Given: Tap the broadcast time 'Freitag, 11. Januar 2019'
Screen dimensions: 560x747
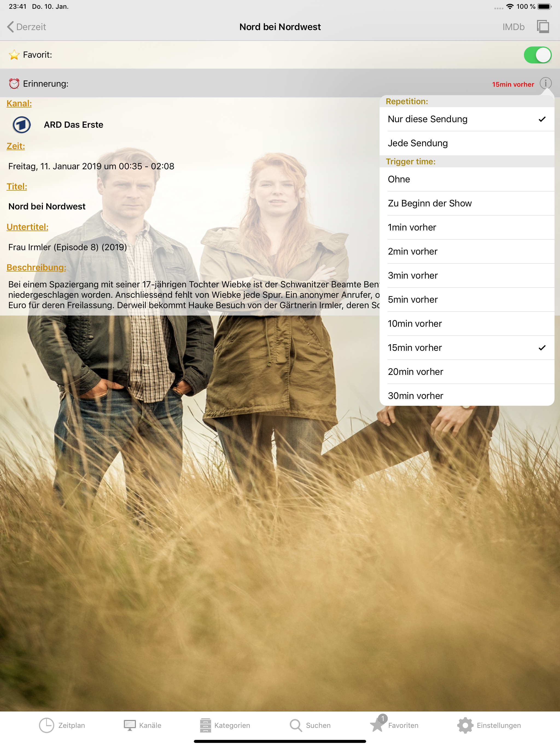Looking at the screenshot, I should pyautogui.click(x=55, y=166).
